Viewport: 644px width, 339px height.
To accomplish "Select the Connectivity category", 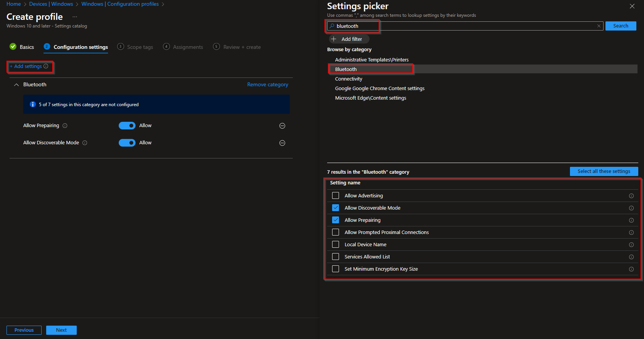I will (349, 79).
